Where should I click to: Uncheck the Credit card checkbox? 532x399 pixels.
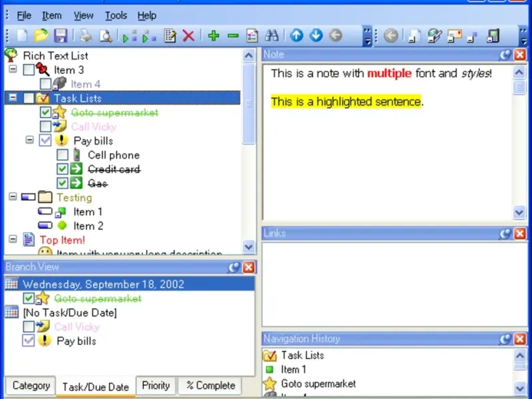coord(62,169)
